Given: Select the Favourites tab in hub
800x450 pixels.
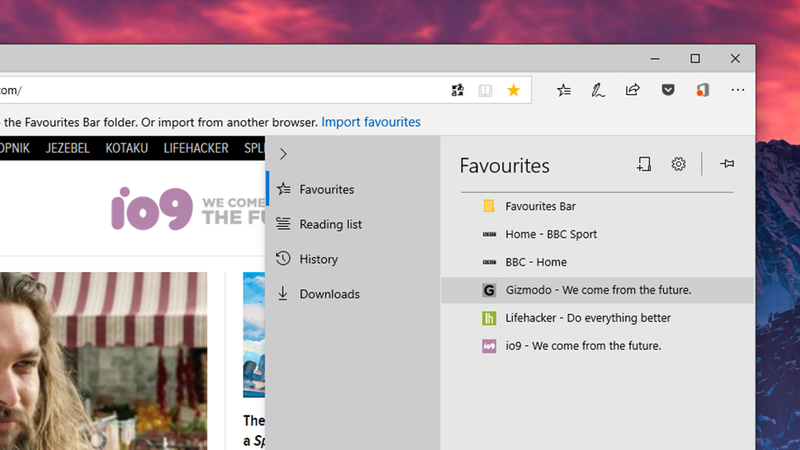Looking at the screenshot, I should [353, 189].
